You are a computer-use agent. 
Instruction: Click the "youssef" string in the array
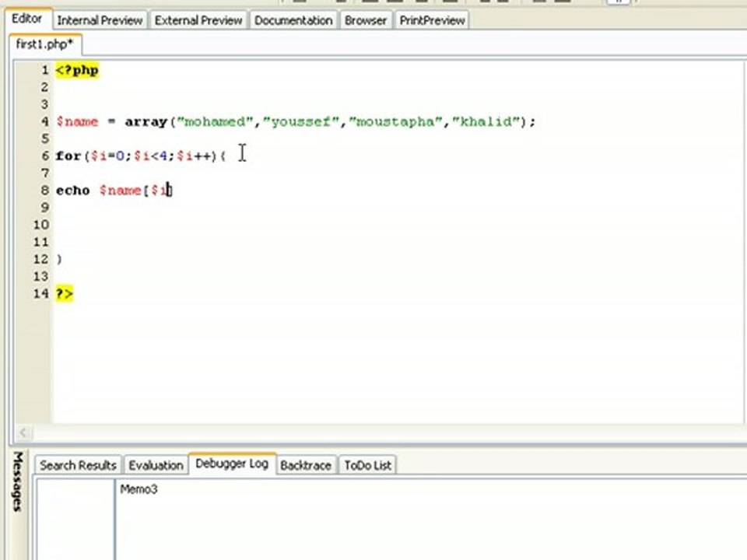(301, 121)
